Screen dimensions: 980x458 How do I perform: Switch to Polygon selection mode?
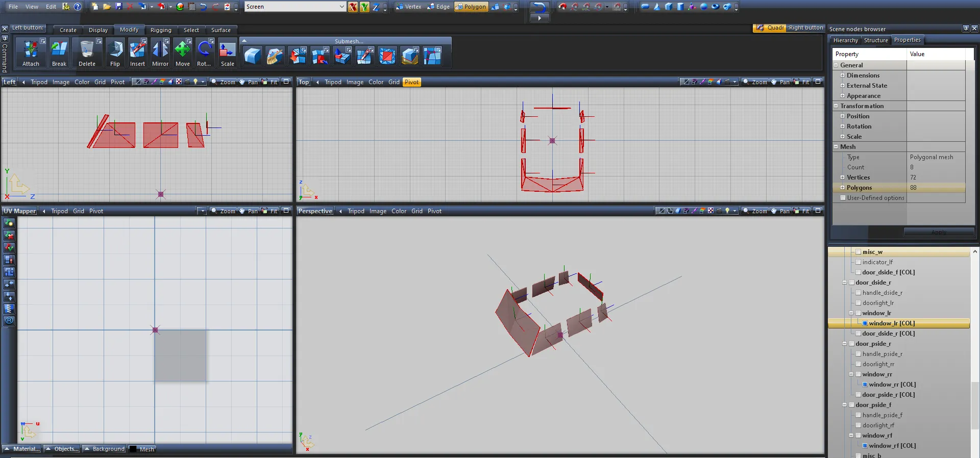(471, 7)
